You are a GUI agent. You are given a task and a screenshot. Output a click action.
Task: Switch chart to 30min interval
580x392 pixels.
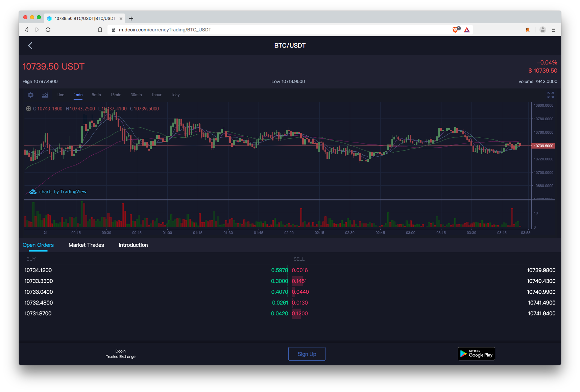(136, 95)
